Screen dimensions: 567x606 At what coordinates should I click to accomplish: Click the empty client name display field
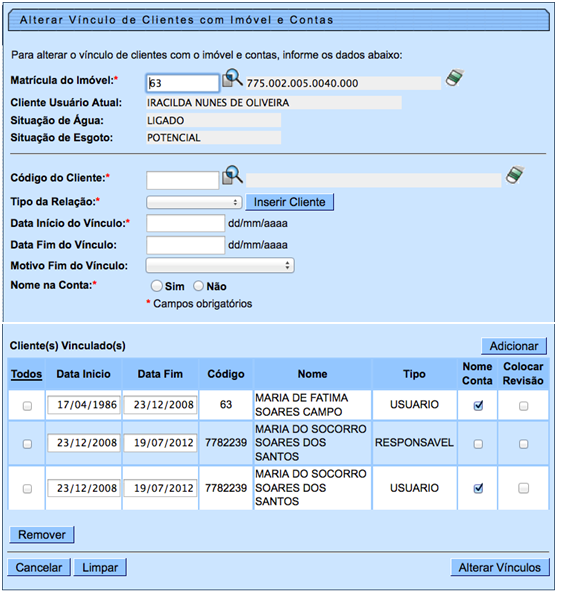click(373, 180)
